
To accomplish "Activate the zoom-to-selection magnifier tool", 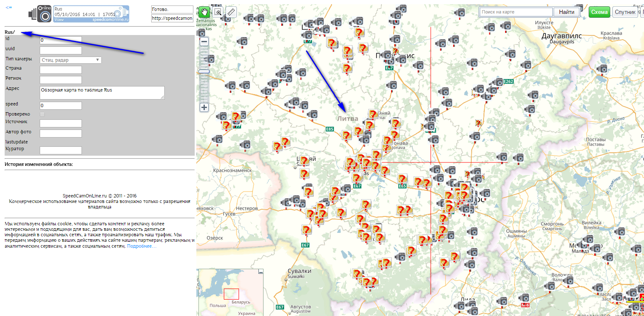I will [218, 12].
